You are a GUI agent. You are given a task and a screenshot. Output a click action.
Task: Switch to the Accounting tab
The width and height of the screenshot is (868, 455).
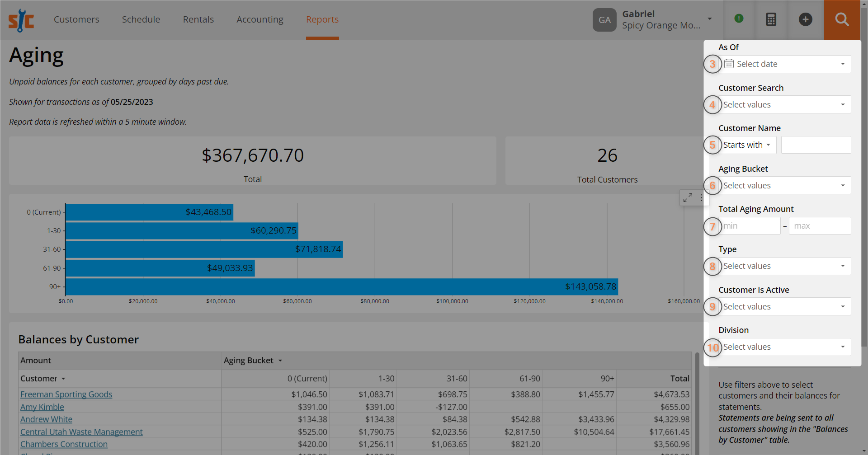point(259,19)
